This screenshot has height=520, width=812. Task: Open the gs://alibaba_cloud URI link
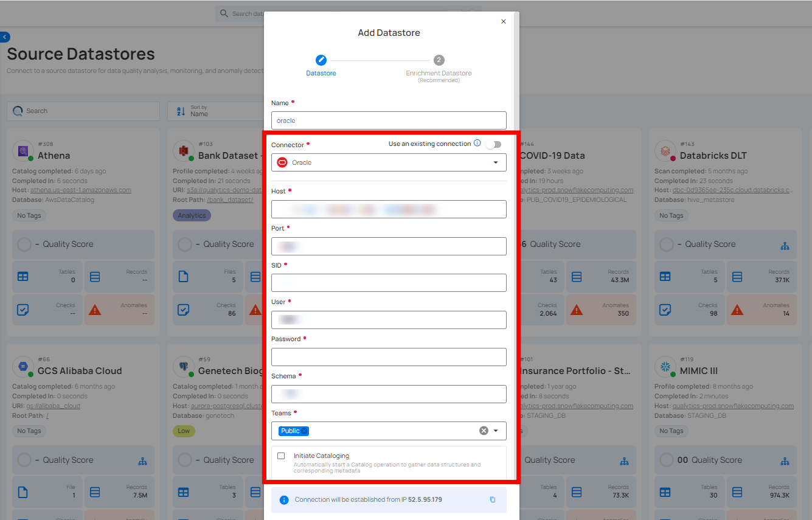[x=55, y=406]
